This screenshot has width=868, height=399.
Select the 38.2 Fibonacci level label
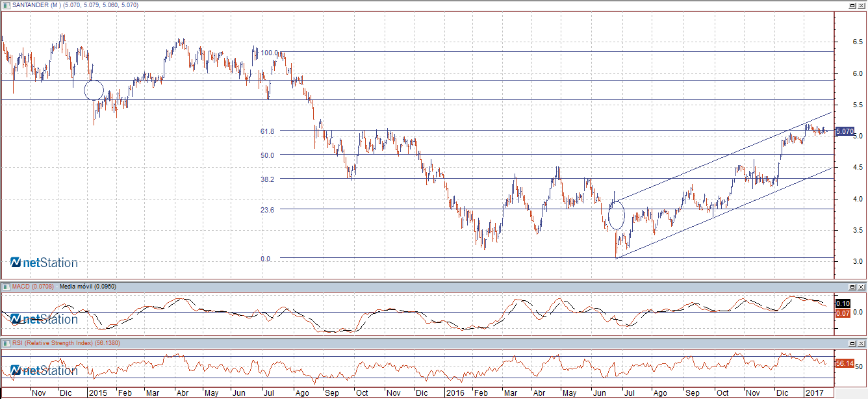pyautogui.click(x=268, y=179)
